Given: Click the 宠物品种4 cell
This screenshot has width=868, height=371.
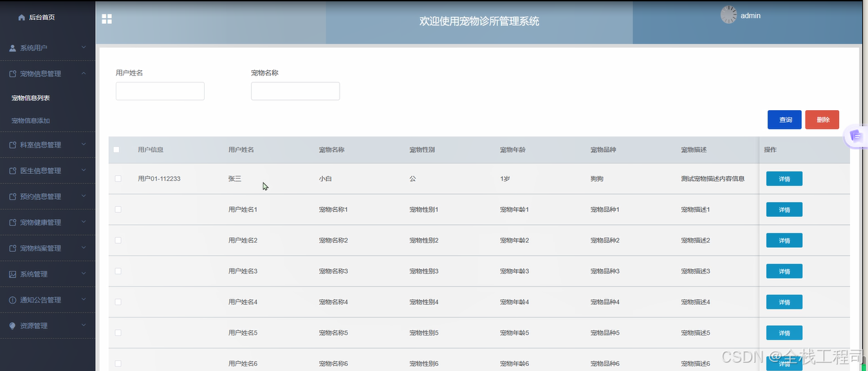Looking at the screenshot, I should point(605,302).
